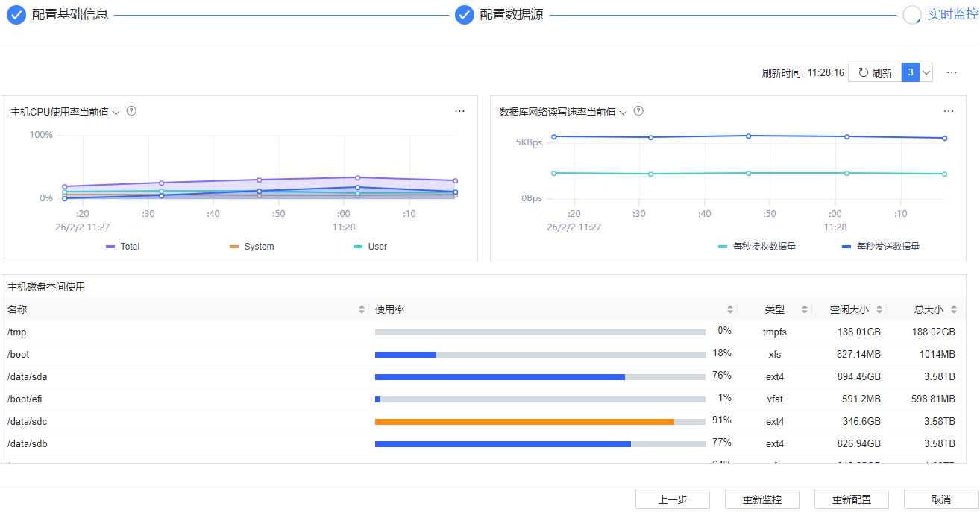
Task: Click the Total purple legend color swatch
Action: [110, 247]
